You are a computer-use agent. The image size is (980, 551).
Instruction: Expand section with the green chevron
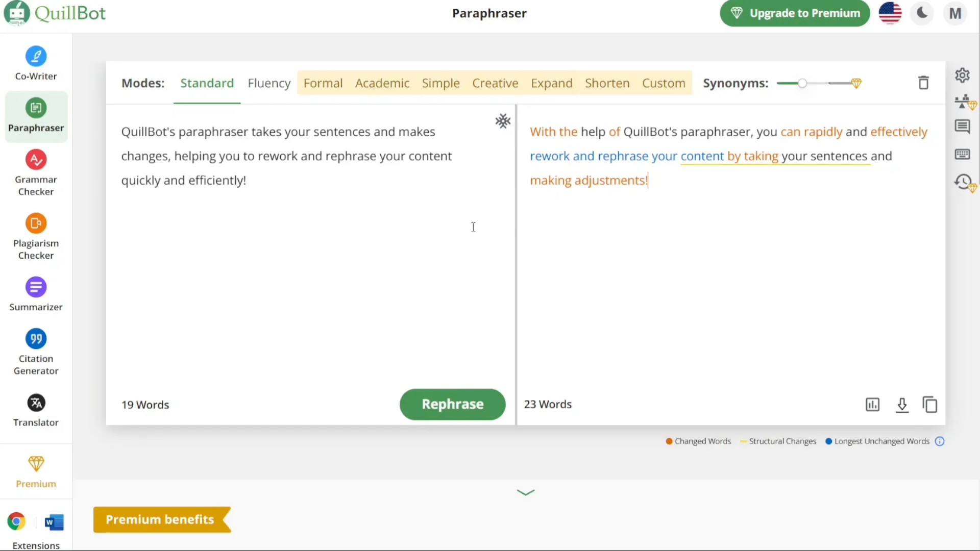(x=525, y=492)
